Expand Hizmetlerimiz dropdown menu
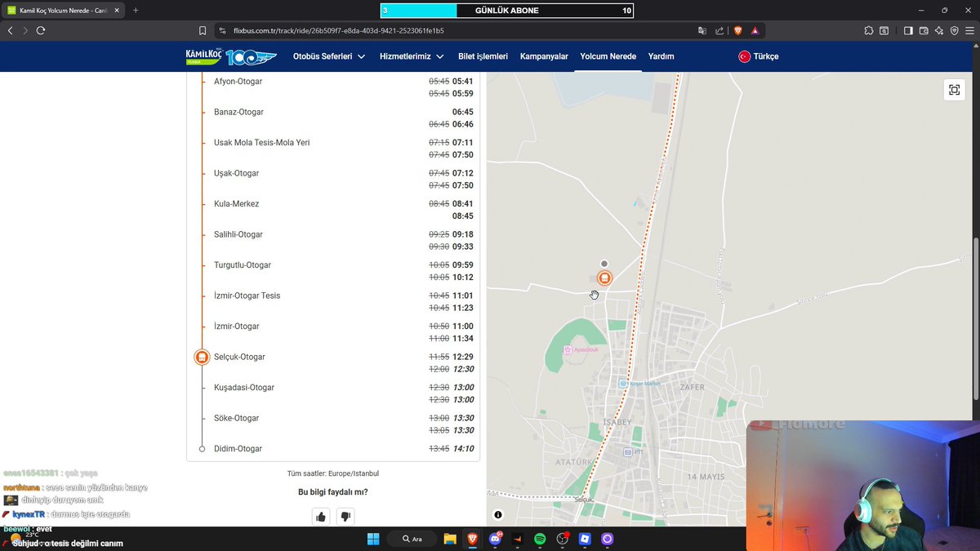 click(x=412, y=56)
